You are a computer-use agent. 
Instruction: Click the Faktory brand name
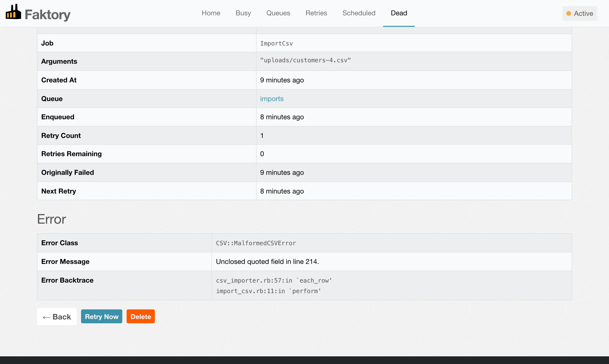point(47,14)
